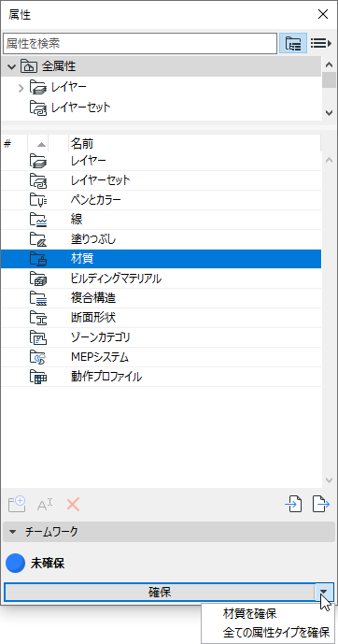The height and width of the screenshot is (644, 338).
Task: Select the レイヤー row name in the list
Action: tap(88, 161)
